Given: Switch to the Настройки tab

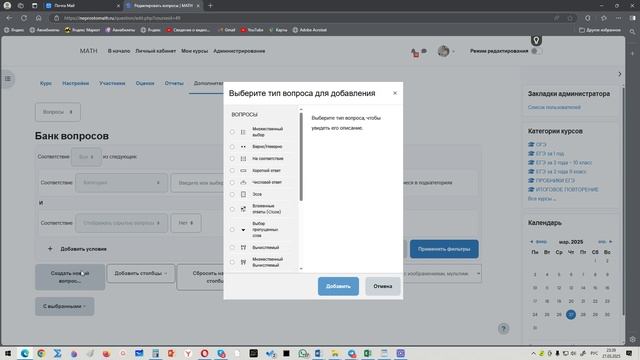Looking at the screenshot, I should [76, 83].
